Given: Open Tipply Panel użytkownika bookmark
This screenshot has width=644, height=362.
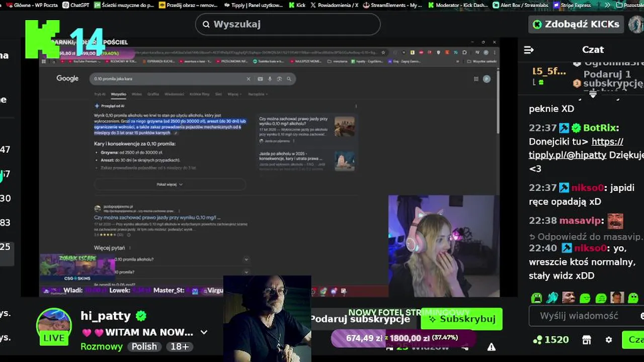Looking at the screenshot, I should pos(253,5).
